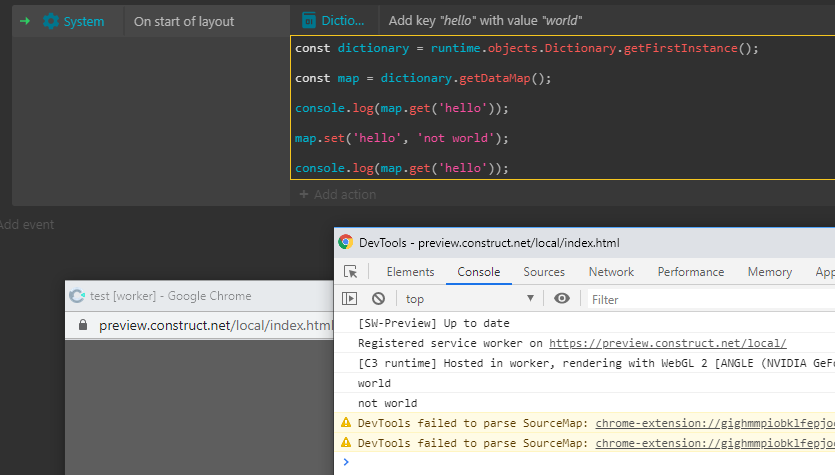Open the top context dropdown
835x475 pixels.
(469, 299)
